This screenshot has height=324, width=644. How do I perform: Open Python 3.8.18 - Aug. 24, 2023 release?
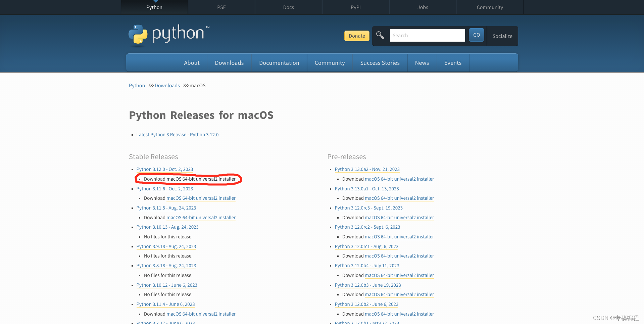coord(166,266)
